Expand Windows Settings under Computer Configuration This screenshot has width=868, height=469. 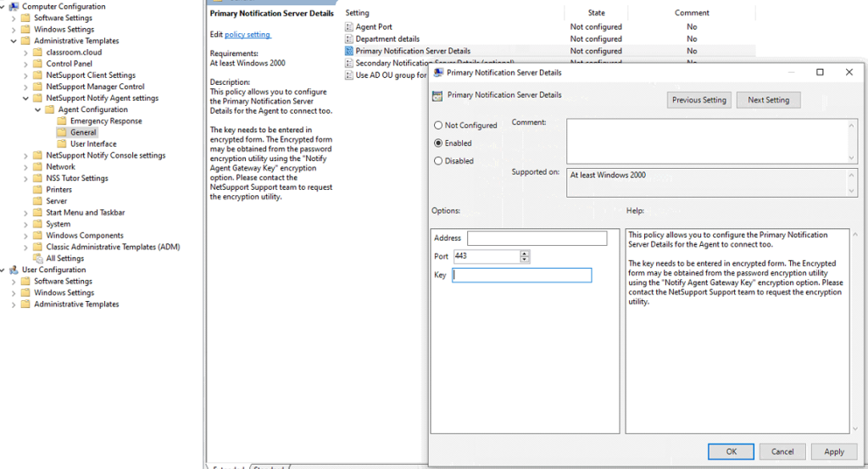tap(14, 30)
